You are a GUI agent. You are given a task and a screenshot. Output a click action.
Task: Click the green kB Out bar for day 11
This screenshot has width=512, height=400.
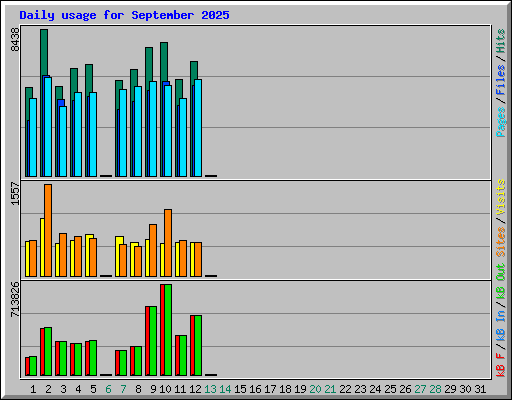click(x=183, y=356)
